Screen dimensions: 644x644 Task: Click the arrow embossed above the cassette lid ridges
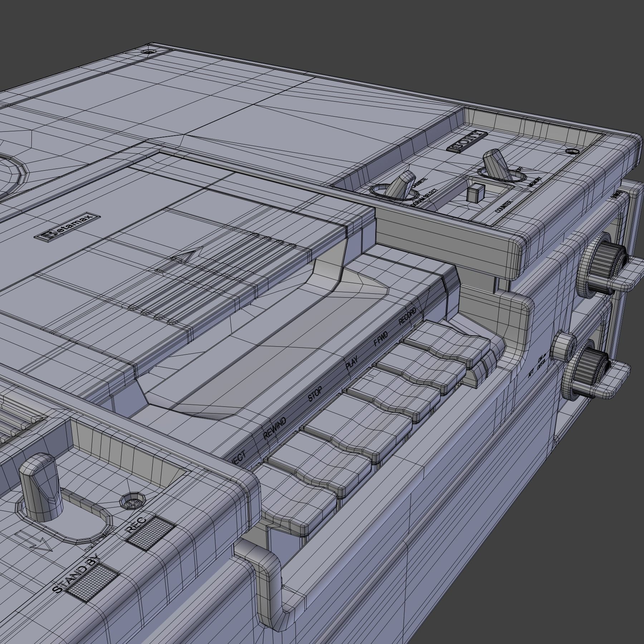[x=184, y=255]
